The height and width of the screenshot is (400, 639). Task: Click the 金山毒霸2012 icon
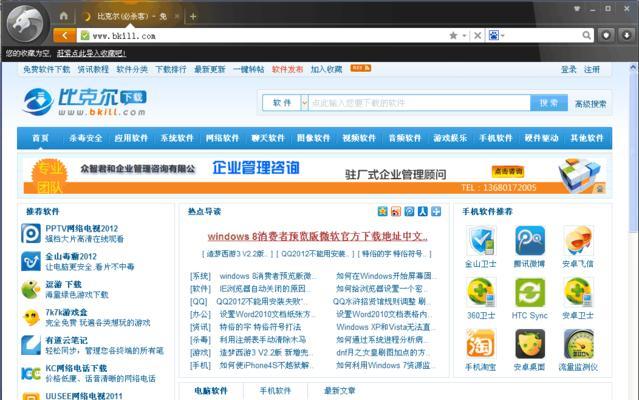[x=31, y=262]
